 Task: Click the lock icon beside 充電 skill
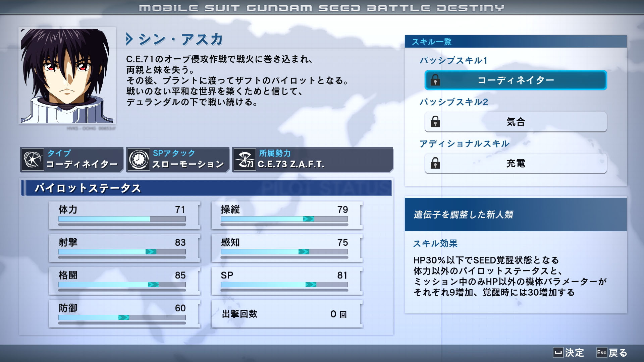coord(435,163)
